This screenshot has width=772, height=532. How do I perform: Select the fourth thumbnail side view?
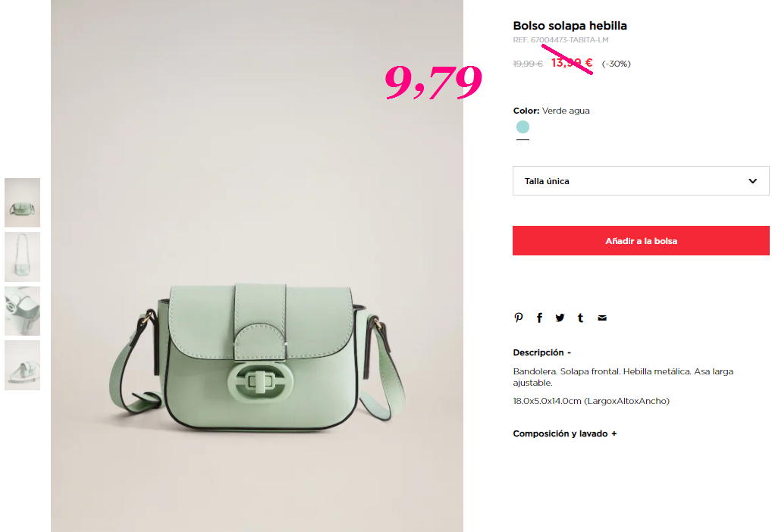click(22, 365)
